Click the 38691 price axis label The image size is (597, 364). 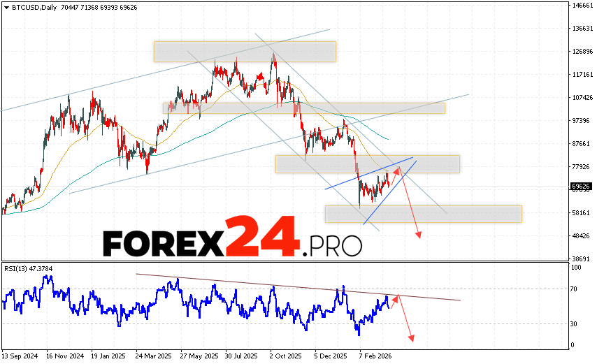[x=582, y=259]
